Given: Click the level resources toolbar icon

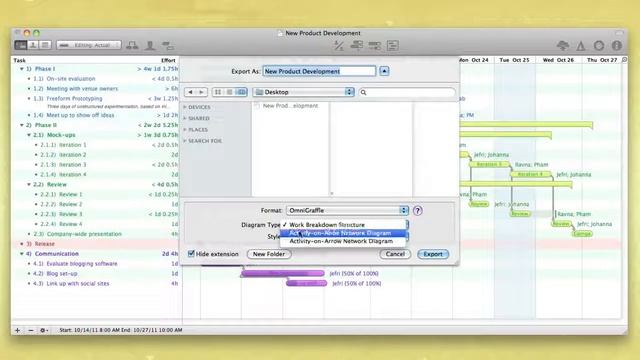Looking at the screenshot, I should coord(356,45).
